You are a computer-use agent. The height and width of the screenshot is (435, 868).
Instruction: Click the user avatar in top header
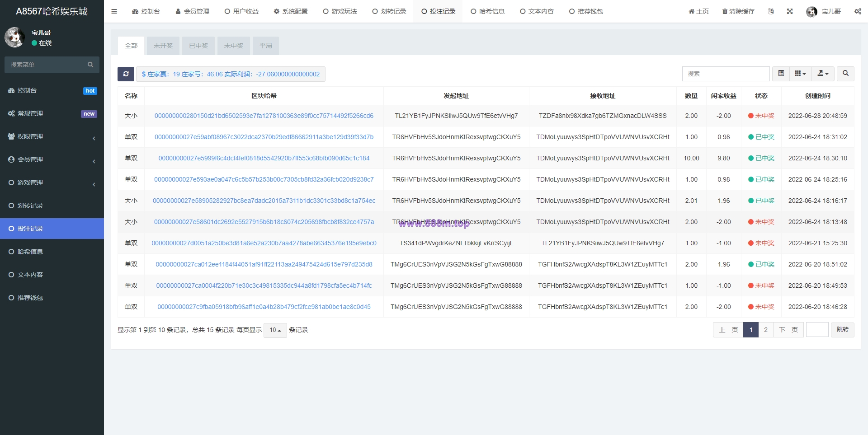pyautogui.click(x=811, y=12)
